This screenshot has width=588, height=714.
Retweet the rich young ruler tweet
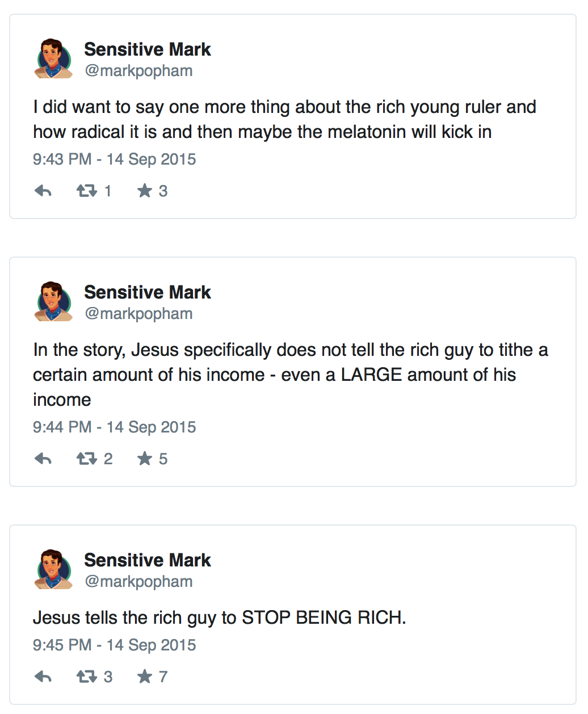click(87, 191)
